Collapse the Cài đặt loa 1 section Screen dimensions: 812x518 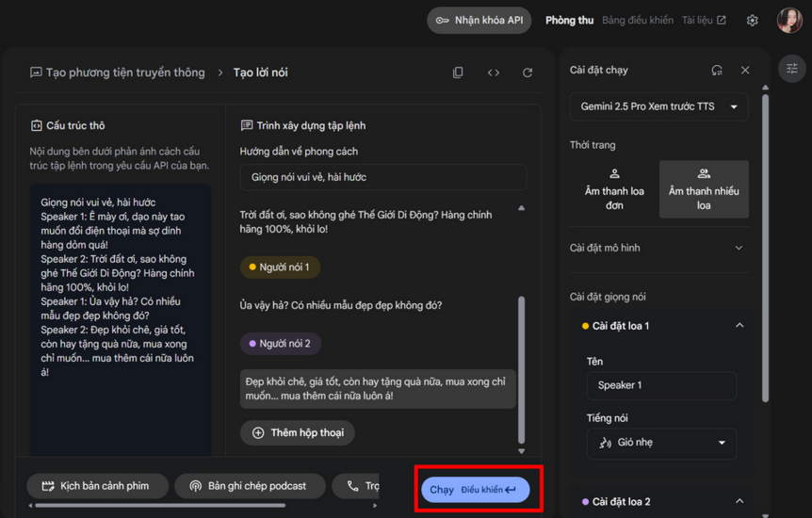[739, 326]
